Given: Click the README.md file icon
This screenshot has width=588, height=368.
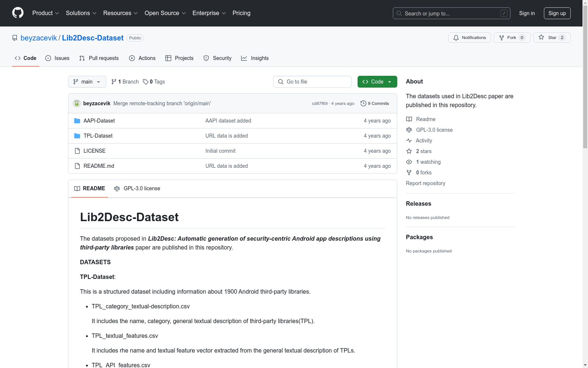Looking at the screenshot, I should (77, 166).
